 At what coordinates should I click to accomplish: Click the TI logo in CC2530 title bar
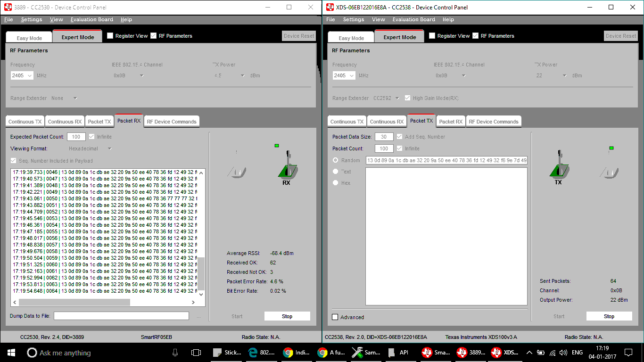[8, 7]
